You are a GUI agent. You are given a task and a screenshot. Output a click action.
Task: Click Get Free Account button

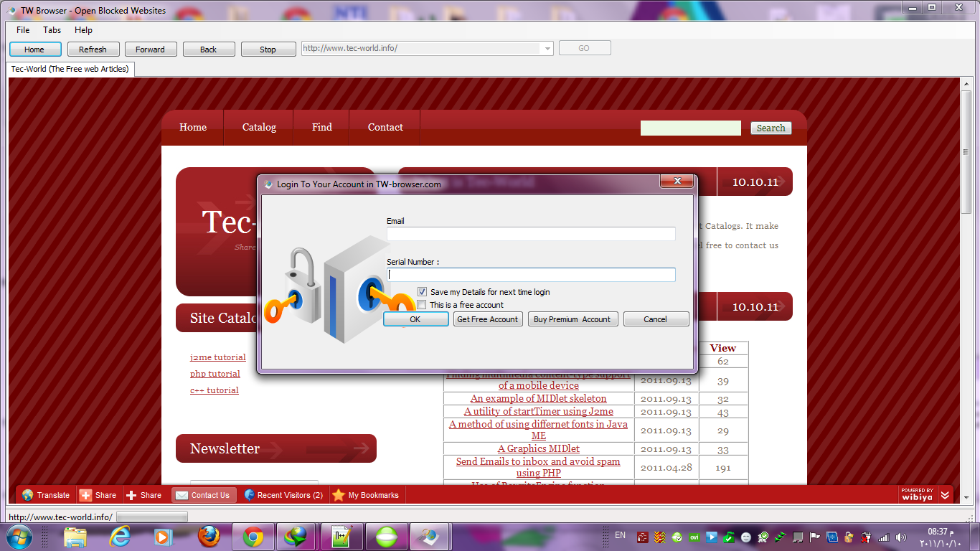point(488,319)
